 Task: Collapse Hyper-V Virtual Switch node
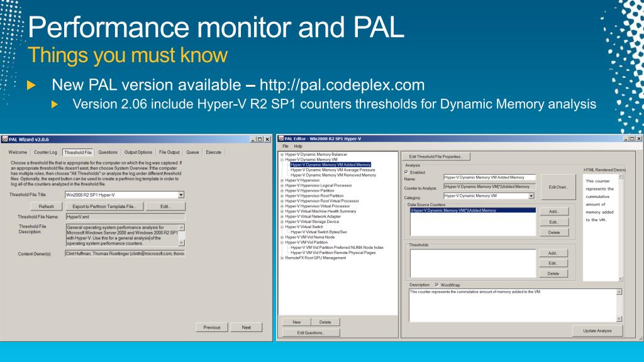[282, 227]
